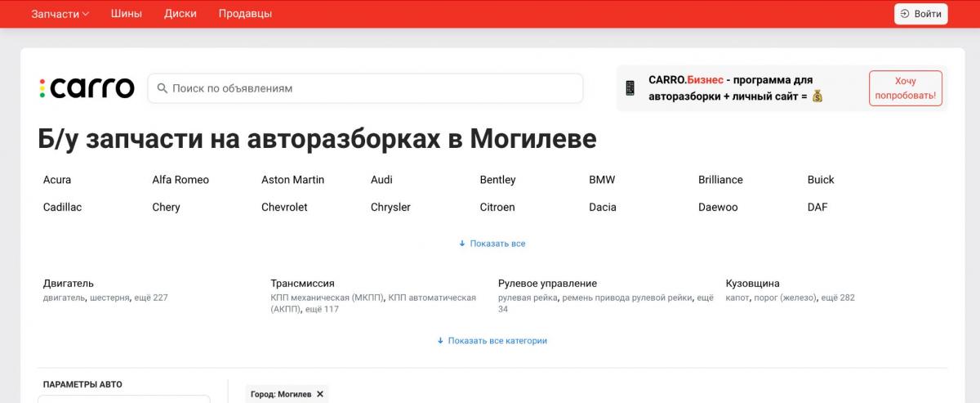Click the search magnifier icon
Image resolution: width=980 pixels, height=403 pixels.
(x=162, y=88)
